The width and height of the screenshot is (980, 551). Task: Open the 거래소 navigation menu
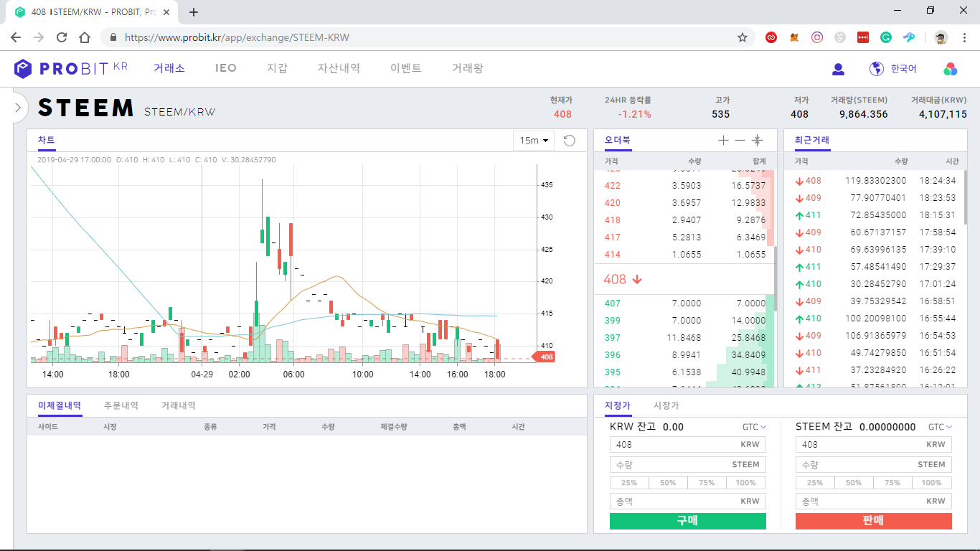(169, 68)
